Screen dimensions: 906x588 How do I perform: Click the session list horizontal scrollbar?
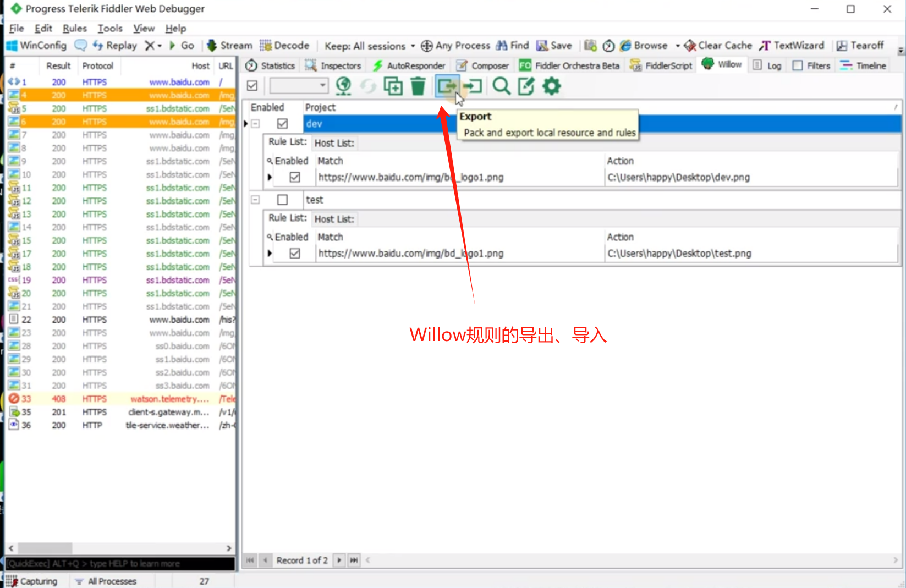[x=120, y=548]
